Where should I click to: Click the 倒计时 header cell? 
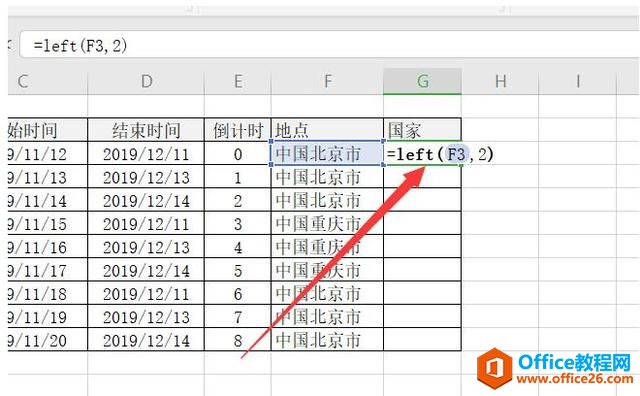coord(238,130)
